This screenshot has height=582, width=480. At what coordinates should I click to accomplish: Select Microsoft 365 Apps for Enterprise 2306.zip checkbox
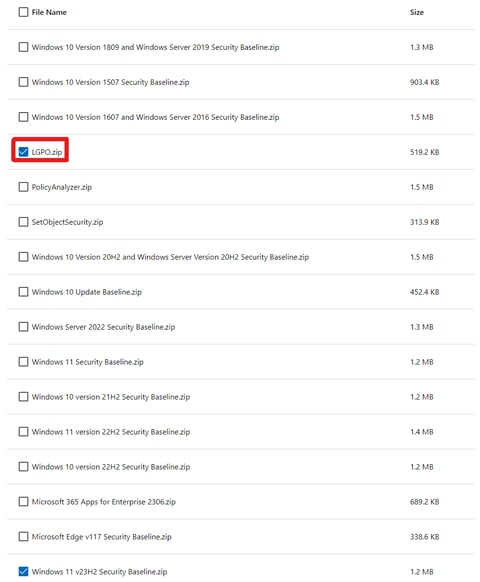click(x=23, y=502)
